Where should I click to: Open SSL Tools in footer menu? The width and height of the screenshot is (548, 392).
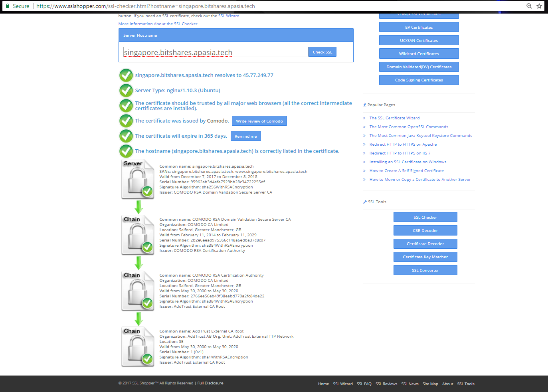[466, 384]
